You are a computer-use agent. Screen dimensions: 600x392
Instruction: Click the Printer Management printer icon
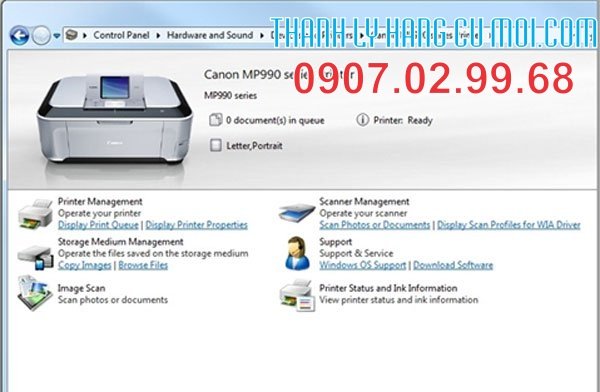(x=36, y=214)
